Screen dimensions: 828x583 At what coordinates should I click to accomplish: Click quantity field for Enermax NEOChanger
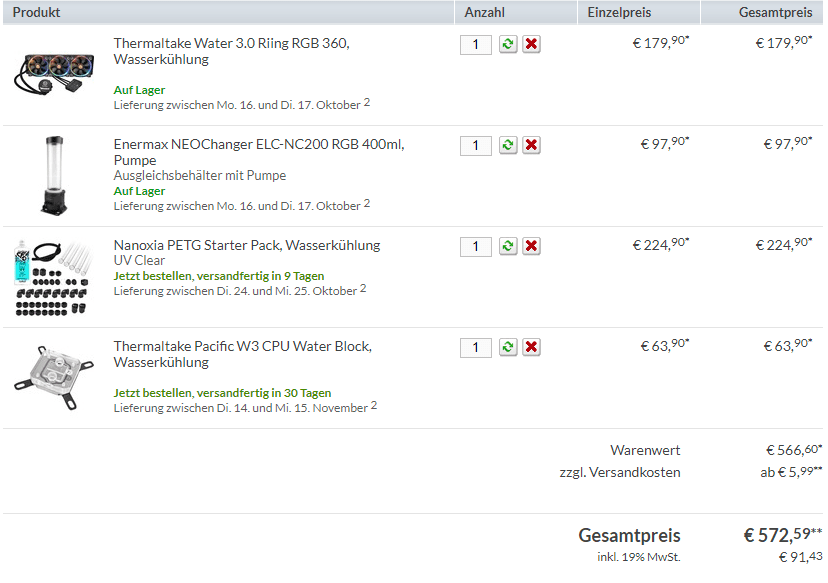pos(476,145)
